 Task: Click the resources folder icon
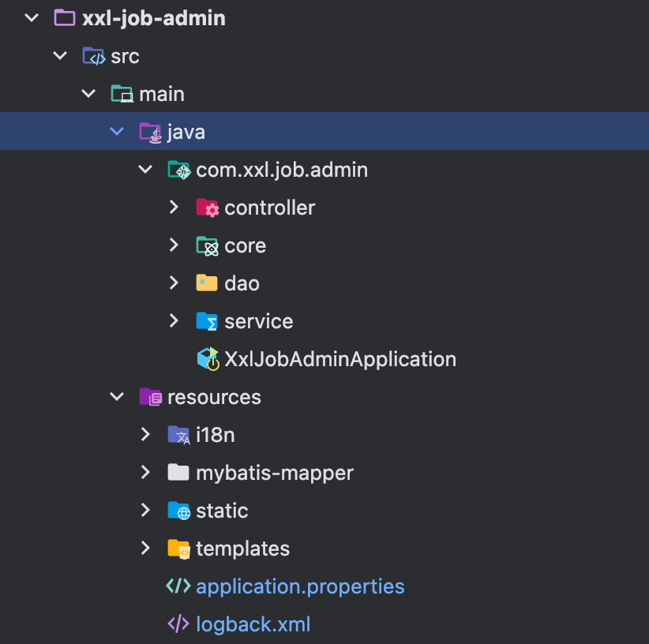(151, 397)
